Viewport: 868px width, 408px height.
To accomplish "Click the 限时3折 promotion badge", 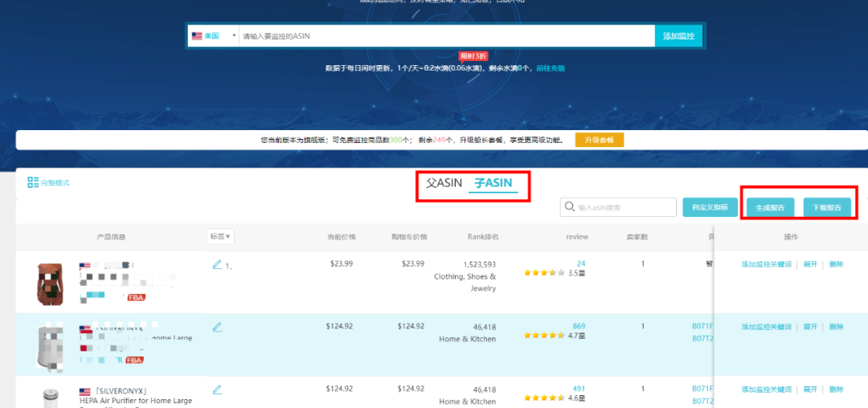I will pyautogui.click(x=473, y=56).
